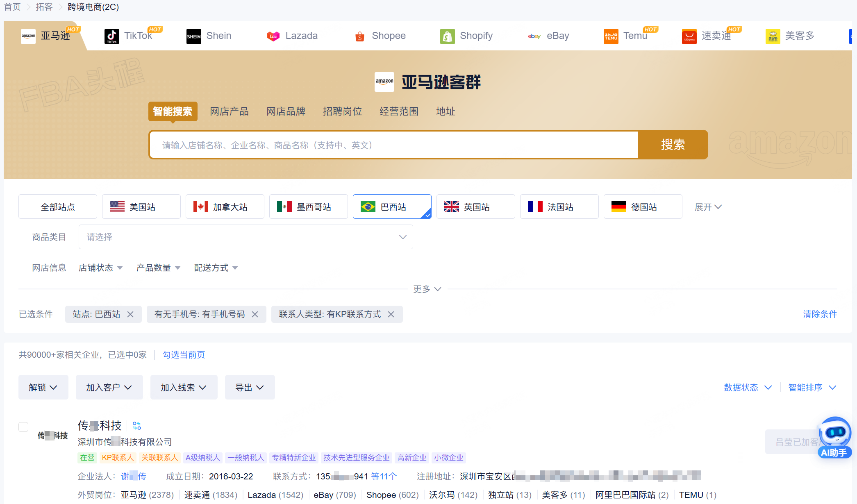Open the 商品类目 dropdown selector
This screenshot has width=857, height=504.
pyautogui.click(x=246, y=237)
